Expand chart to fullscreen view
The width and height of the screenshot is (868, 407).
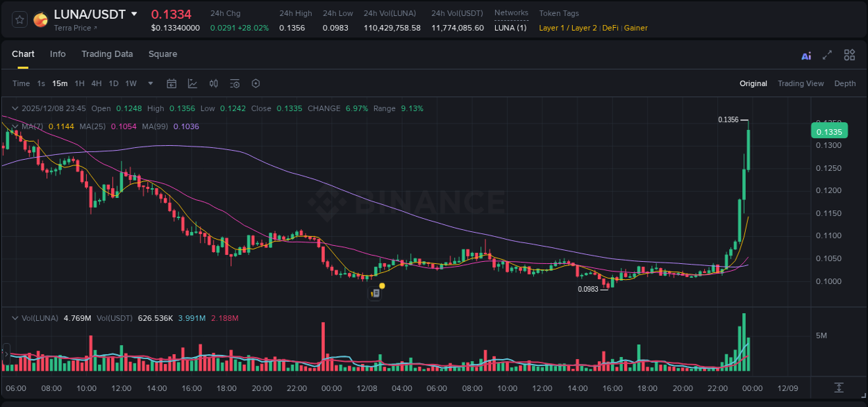[x=827, y=54]
